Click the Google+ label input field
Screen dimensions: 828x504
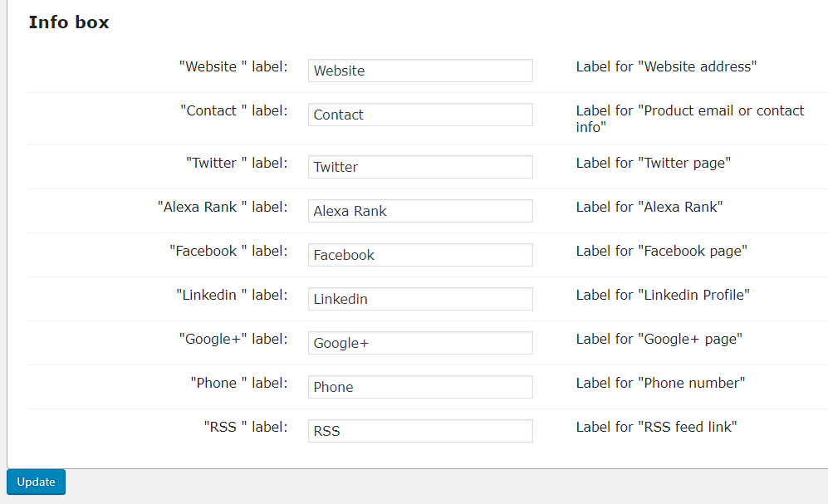pyautogui.click(x=419, y=343)
